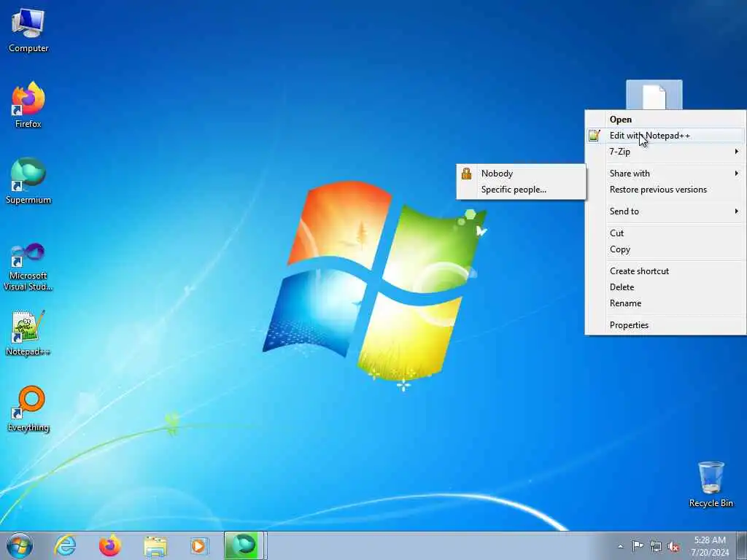Open Windows Explorer from the taskbar
Screen dimensions: 747x560
(x=155, y=545)
